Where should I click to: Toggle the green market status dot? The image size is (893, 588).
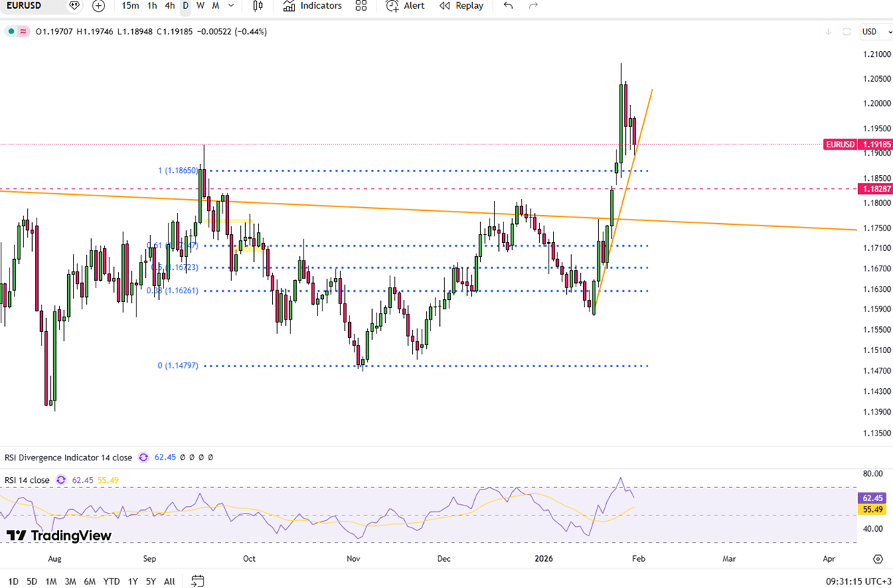tap(11, 31)
